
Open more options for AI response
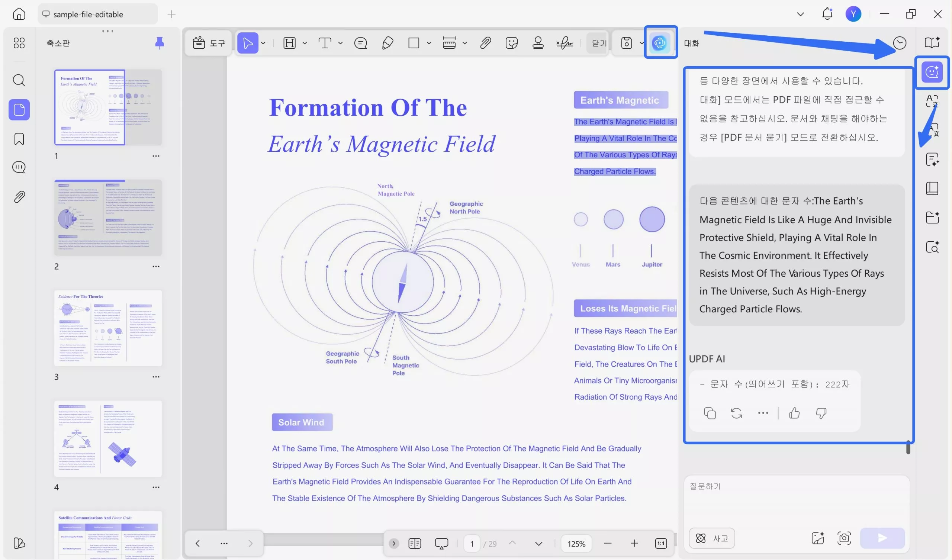pos(763,413)
